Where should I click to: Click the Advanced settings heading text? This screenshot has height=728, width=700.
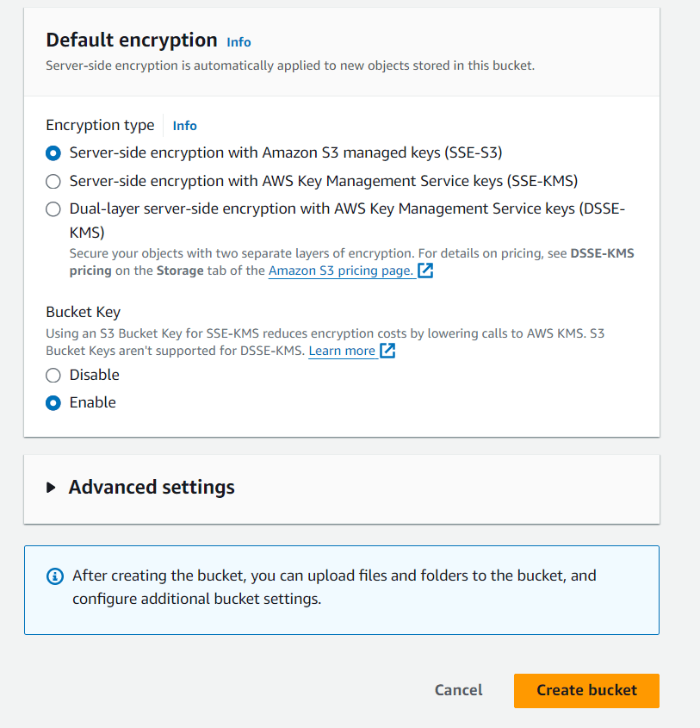coord(152,487)
